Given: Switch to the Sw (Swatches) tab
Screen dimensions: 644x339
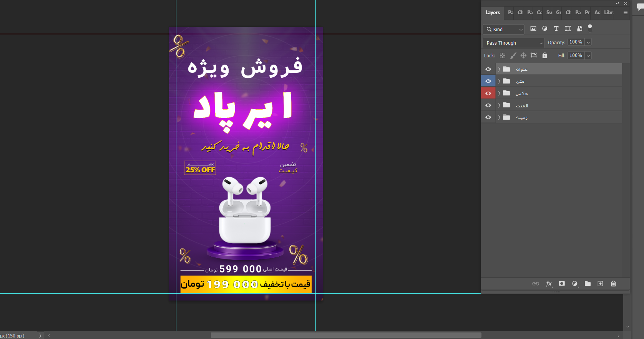Looking at the screenshot, I should (549, 13).
